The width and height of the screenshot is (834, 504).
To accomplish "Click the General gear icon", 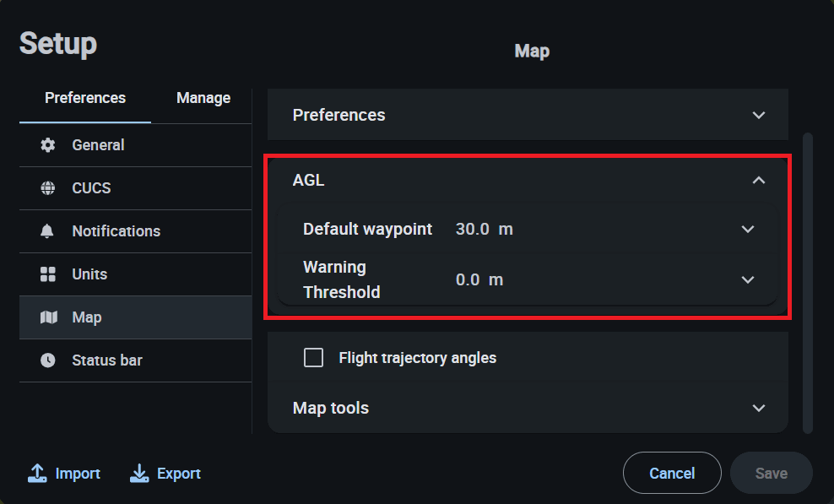I will [x=48, y=145].
